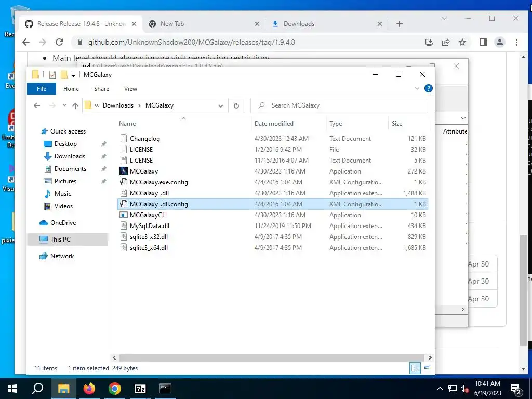Image resolution: width=532 pixels, height=399 pixels.
Task: Select the New folder quick access toolbar icon
Action: tap(64, 75)
